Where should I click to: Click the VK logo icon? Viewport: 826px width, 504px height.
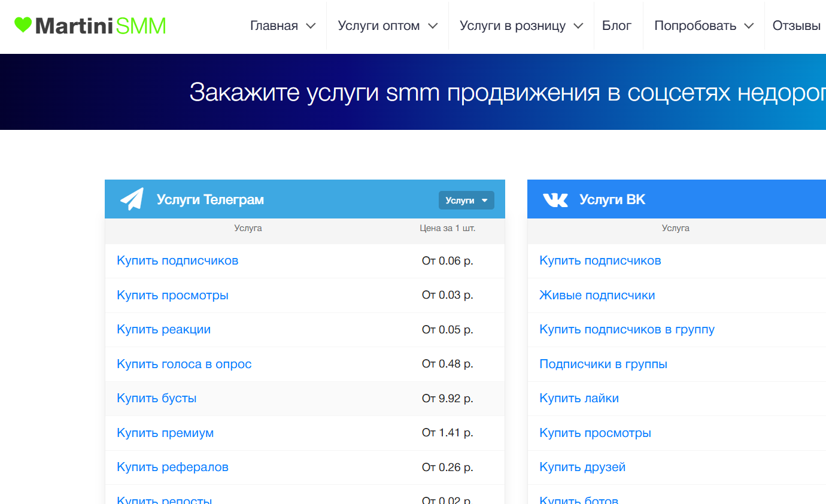pyautogui.click(x=555, y=199)
